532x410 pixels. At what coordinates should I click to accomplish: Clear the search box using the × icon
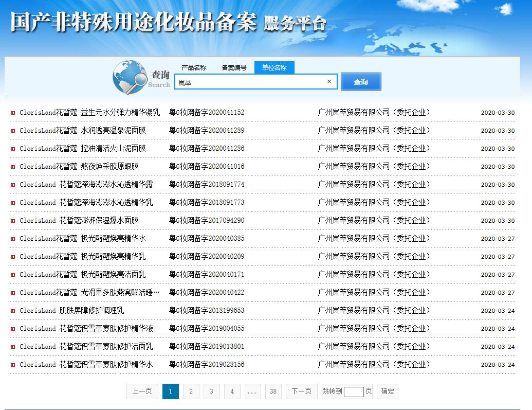coord(329,81)
